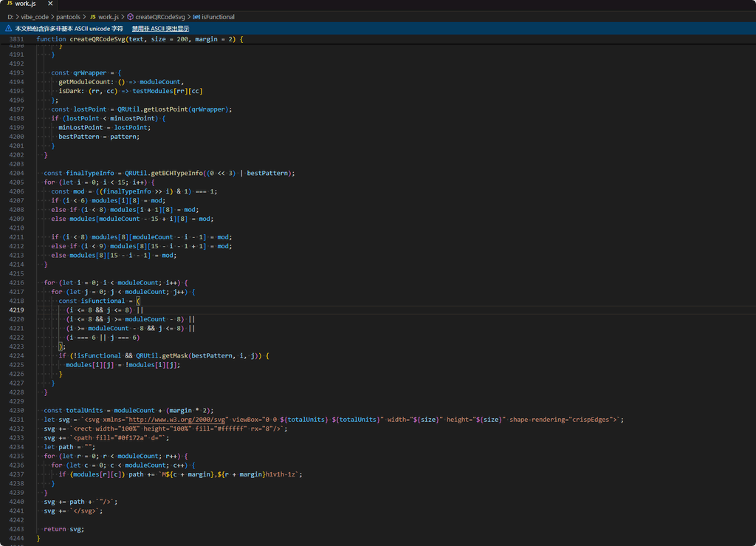Click the '#ffffff' fill value on line 4232

click(x=232, y=429)
